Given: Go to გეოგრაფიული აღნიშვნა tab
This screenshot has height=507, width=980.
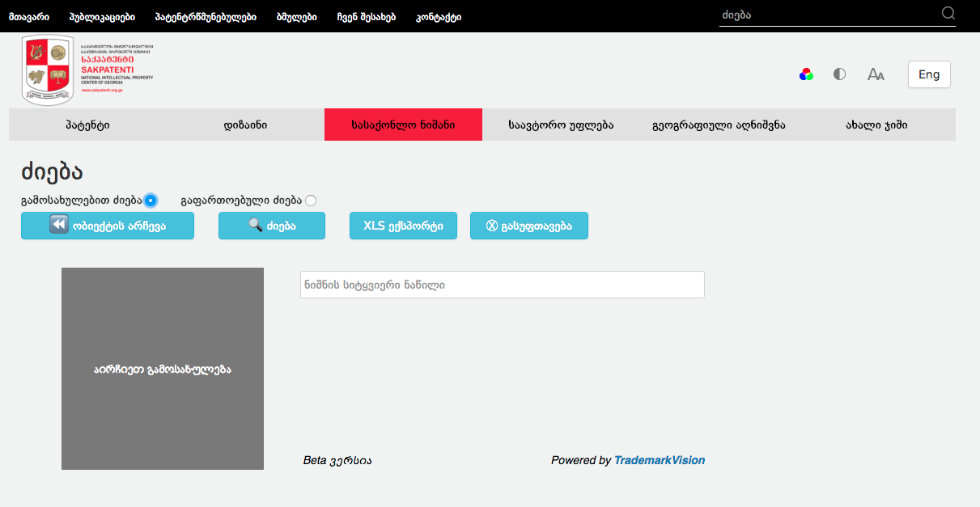Looking at the screenshot, I should [719, 125].
